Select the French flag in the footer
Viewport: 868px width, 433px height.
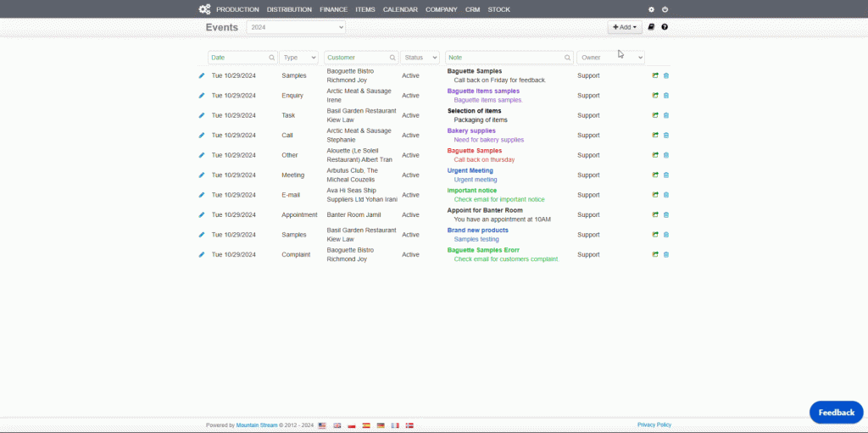pyautogui.click(x=395, y=425)
